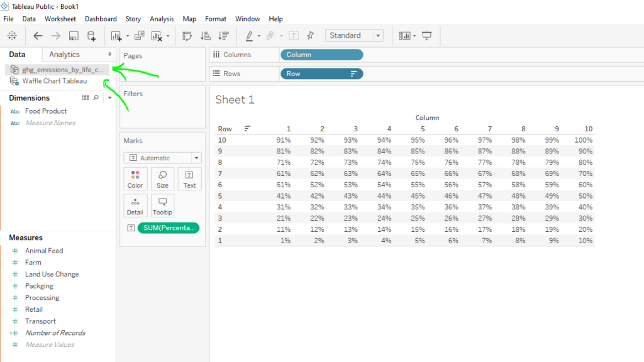644x362 pixels.
Task: Open the Size marks card
Action: pos(162,179)
